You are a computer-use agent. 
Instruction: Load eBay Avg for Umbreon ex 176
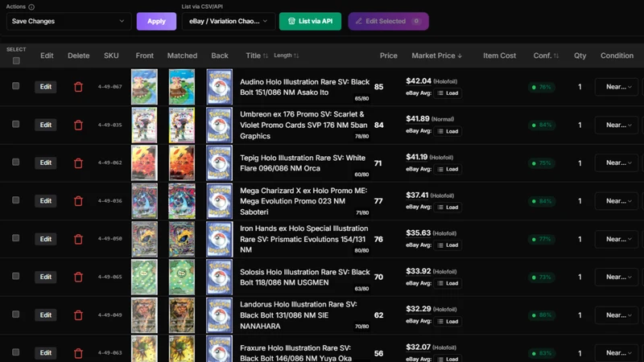tap(448, 131)
